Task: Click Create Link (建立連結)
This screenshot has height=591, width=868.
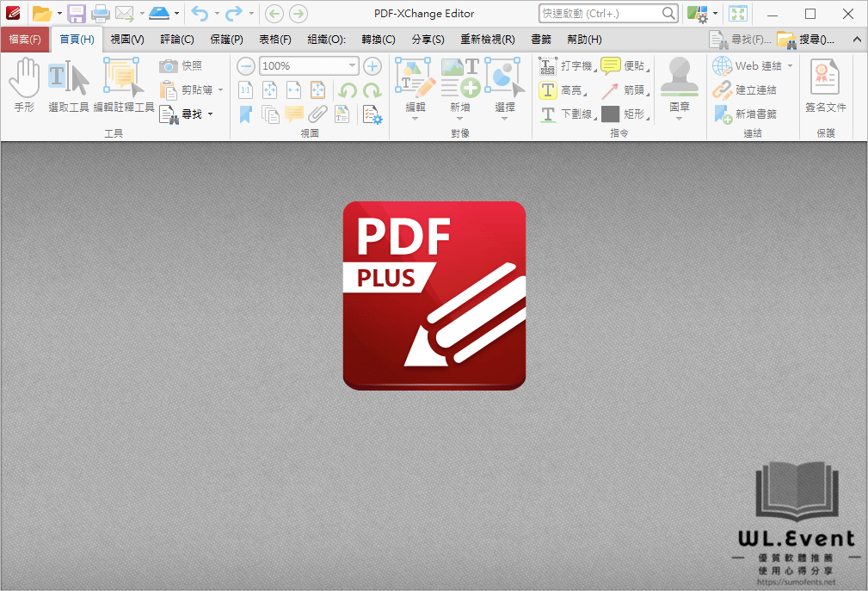Action: [745, 90]
